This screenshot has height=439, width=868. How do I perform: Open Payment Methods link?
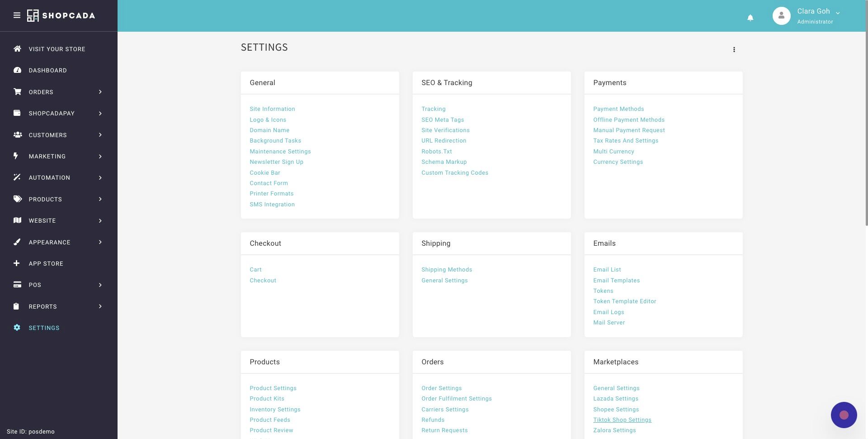618,109
